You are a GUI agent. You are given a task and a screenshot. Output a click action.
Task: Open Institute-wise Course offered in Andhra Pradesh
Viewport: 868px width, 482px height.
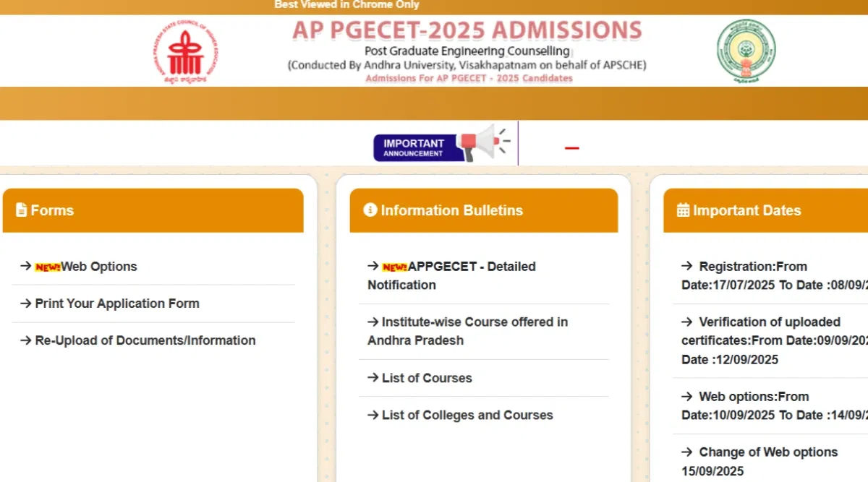467,331
